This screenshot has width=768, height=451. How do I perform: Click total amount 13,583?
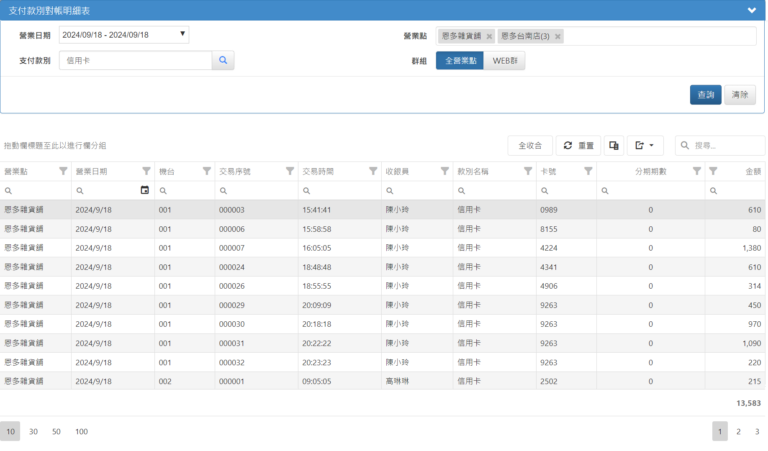pyautogui.click(x=748, y=403)
